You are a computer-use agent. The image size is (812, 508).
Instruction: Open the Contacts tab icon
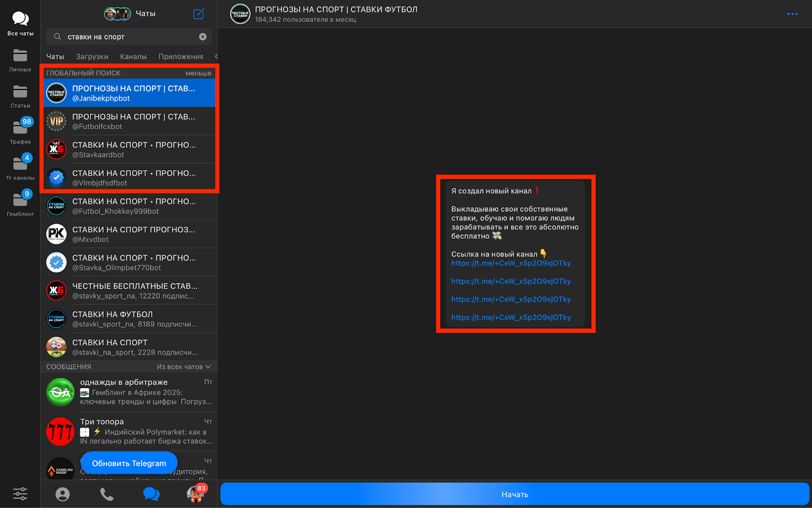(x=62, y=494)
